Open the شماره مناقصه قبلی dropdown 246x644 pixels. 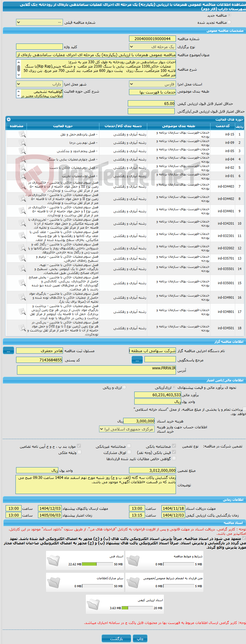click(x=39, y=23)
